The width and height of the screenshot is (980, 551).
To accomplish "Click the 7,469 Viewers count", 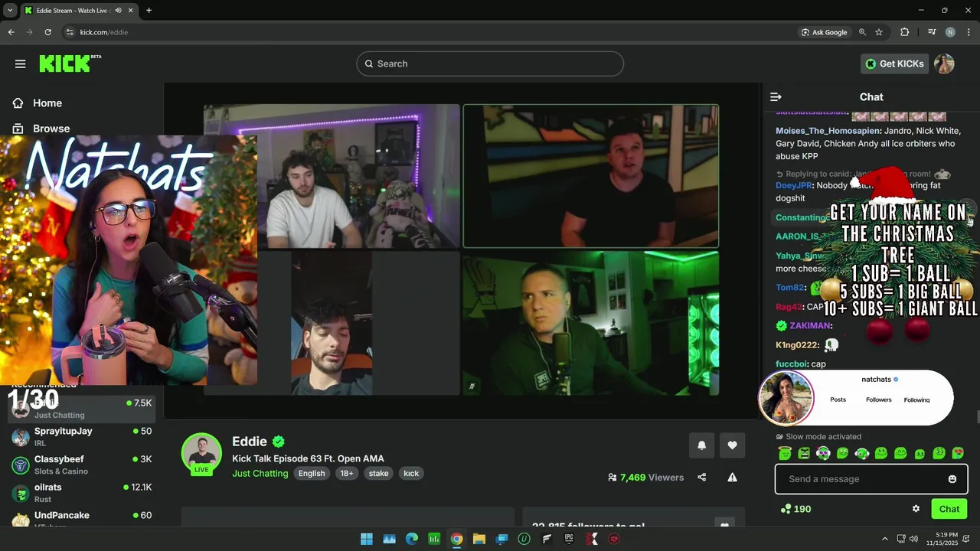I will pos(645,478).
